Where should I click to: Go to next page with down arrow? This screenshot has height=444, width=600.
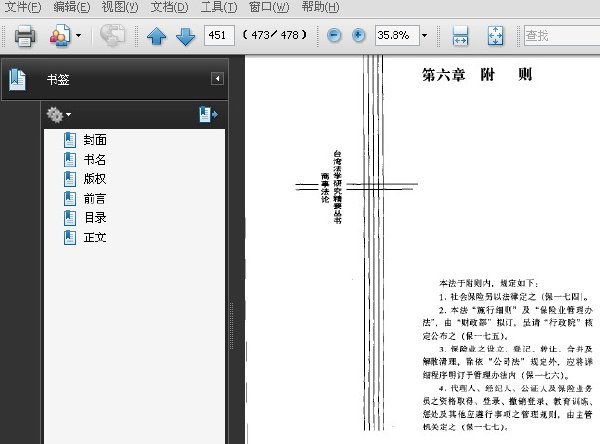click(186, 36)
